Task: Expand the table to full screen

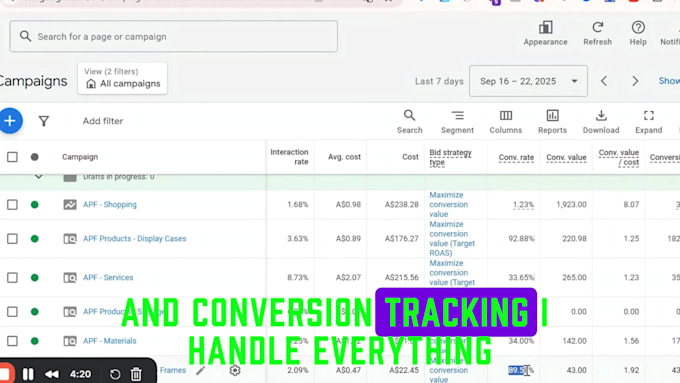Action: 648,122
